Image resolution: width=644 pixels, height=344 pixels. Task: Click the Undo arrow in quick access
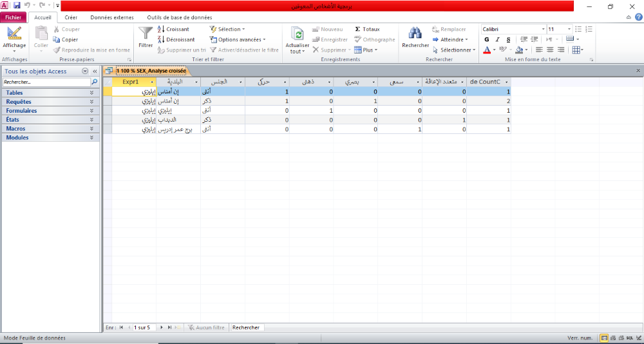pos(28,6)
